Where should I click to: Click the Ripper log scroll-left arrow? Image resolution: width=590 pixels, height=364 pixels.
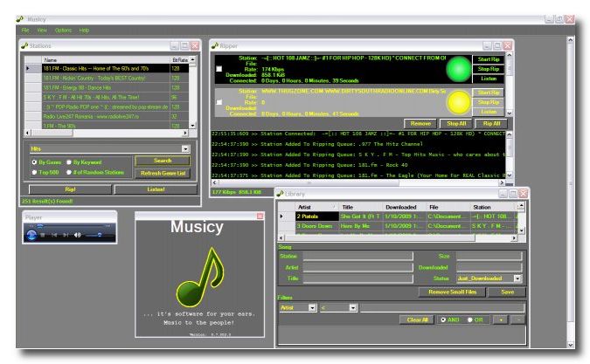[x=215, y=182]
